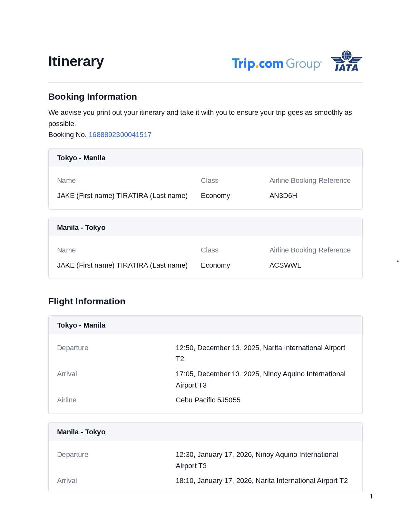Click the Tokyo - Manila flight information header
This screenshot has height=532, width=411.
81,325
